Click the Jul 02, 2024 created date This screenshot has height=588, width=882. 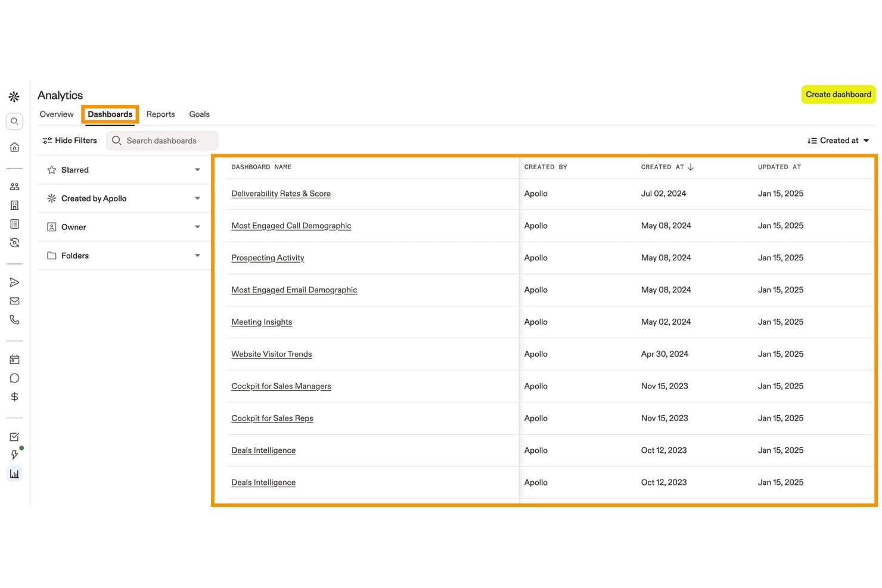[x=663, y=194]
